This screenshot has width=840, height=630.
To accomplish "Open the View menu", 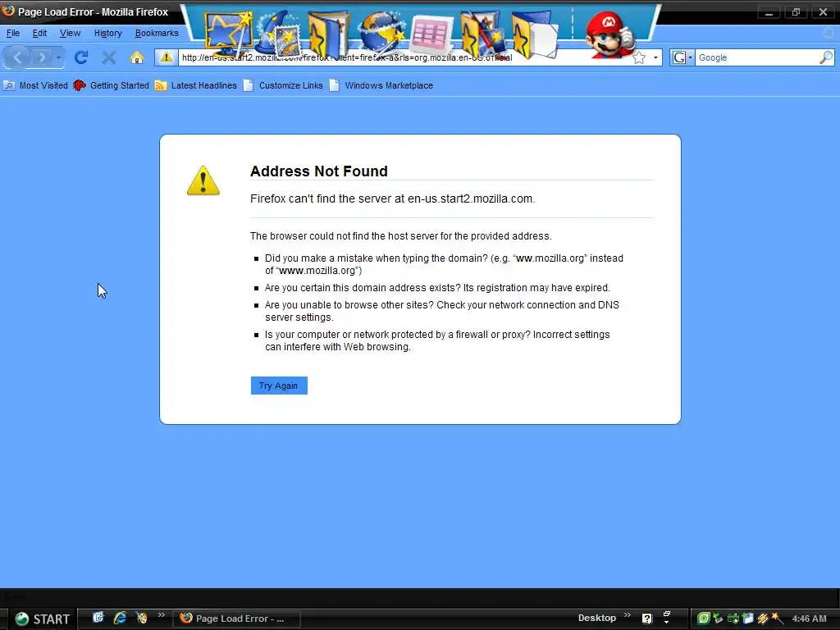I will point(71,33).
